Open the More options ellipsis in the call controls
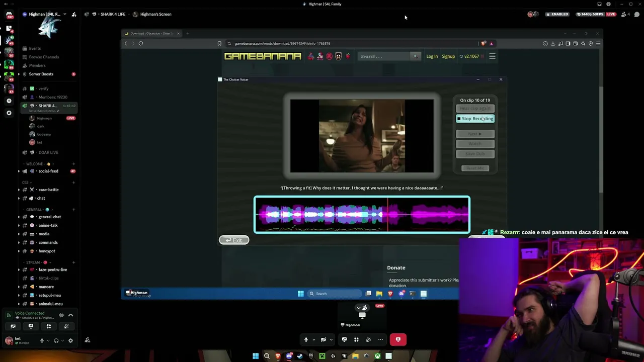This screenshot has width=644, height=362. coord(380,339)
